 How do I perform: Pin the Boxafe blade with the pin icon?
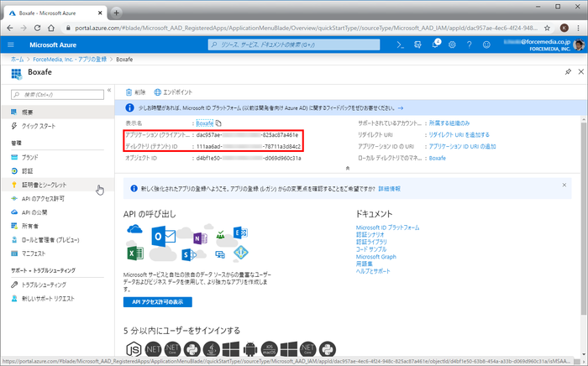pos(568,71)
